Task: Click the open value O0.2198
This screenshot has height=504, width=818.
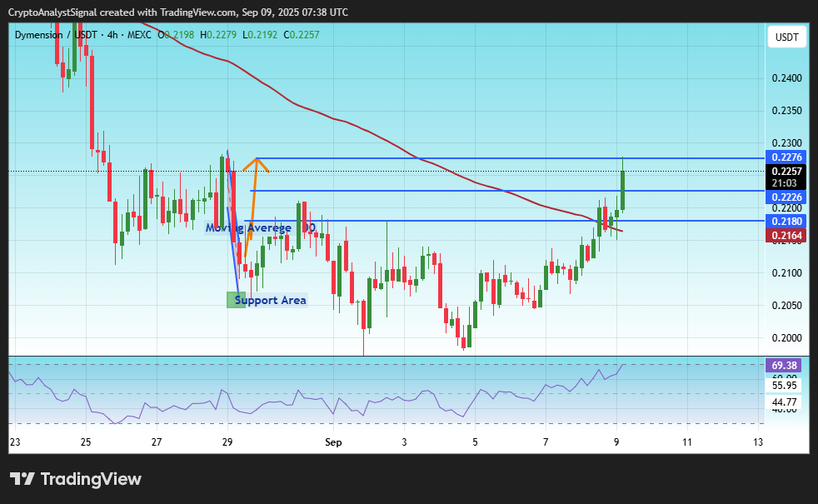Action: coord(176,35)
